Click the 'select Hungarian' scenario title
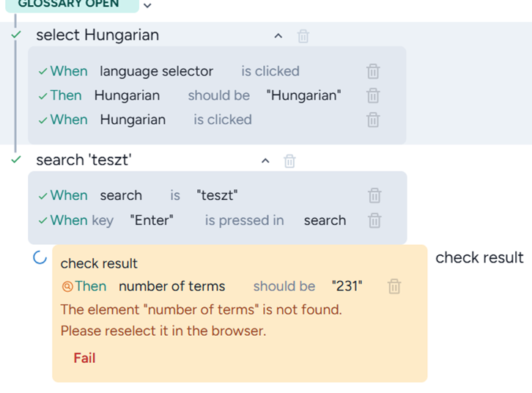 [x=97, y=35]
